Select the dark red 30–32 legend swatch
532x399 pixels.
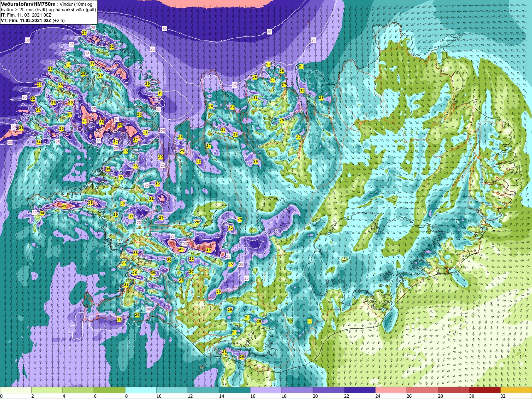[x=485, y=390]
